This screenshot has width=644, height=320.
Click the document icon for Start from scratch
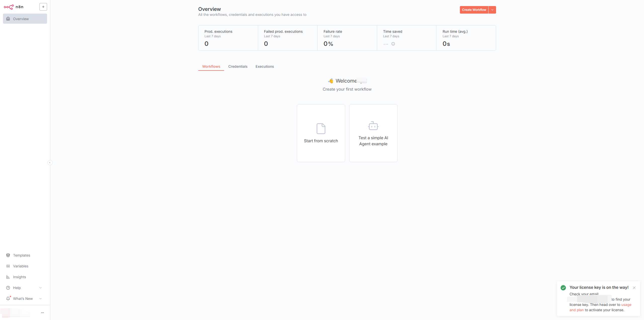click(321, 129)
